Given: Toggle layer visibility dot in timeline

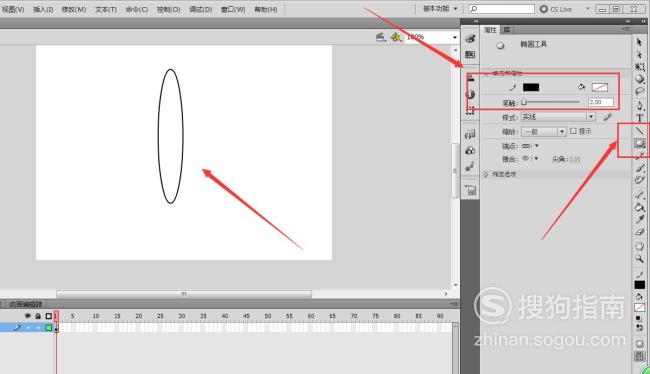Looking at the screenshot, I should (x=28, y=328).
